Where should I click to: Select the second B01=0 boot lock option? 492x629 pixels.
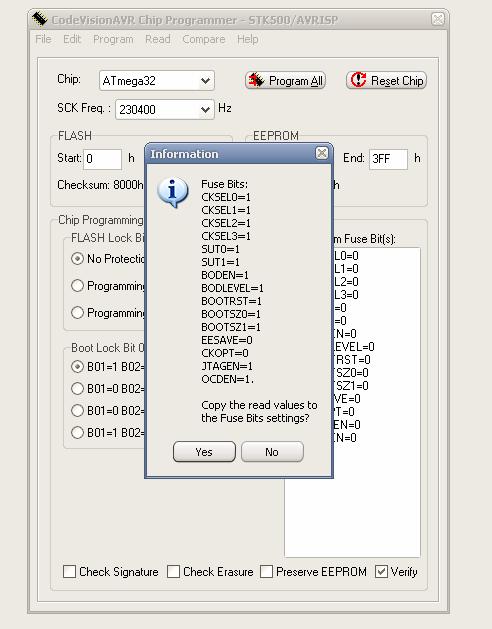77,411
